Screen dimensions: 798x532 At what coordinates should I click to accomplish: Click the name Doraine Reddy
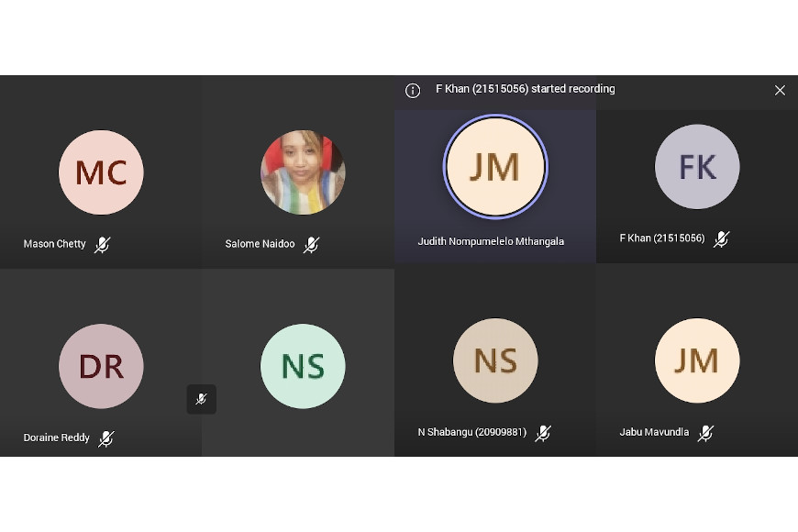click(57, 438)
